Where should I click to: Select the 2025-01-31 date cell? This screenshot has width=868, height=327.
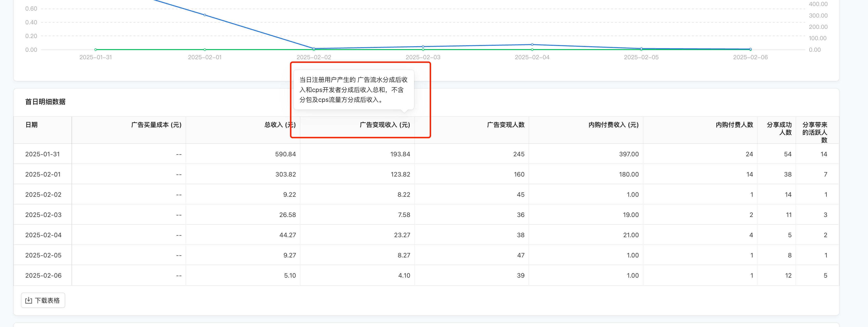(42, 154)
